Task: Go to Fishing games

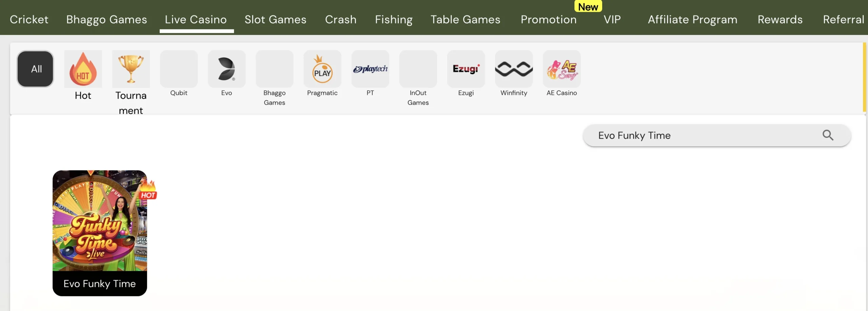Action: (x=394, y=19)
